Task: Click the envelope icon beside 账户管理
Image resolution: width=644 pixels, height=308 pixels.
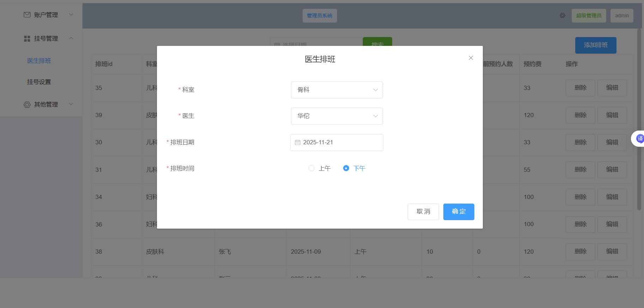Action: 27,15
